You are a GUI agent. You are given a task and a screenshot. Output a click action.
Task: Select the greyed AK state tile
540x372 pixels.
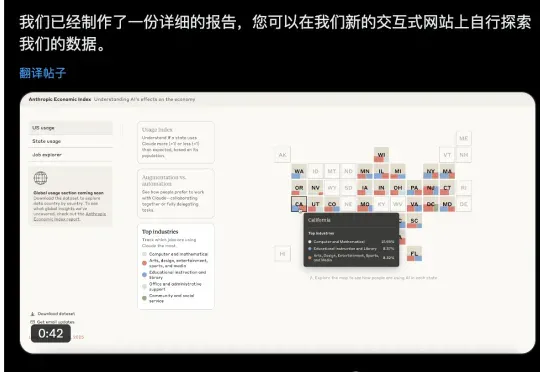[x=282, y=155]
